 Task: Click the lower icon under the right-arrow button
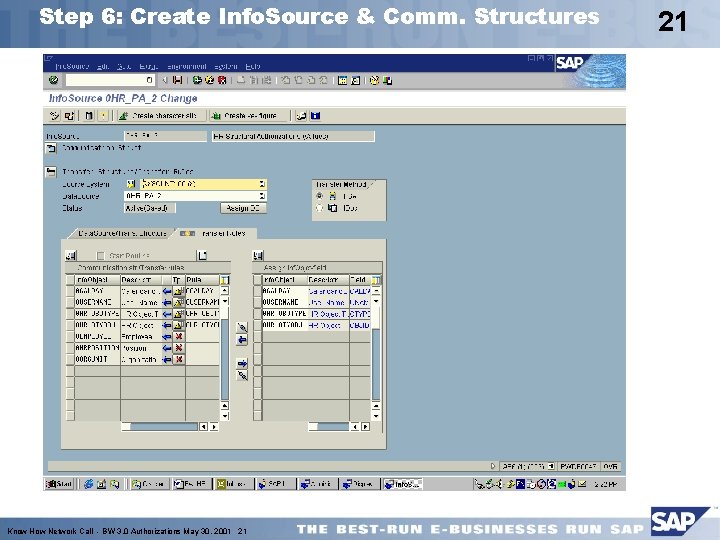(x=242, y=376)
